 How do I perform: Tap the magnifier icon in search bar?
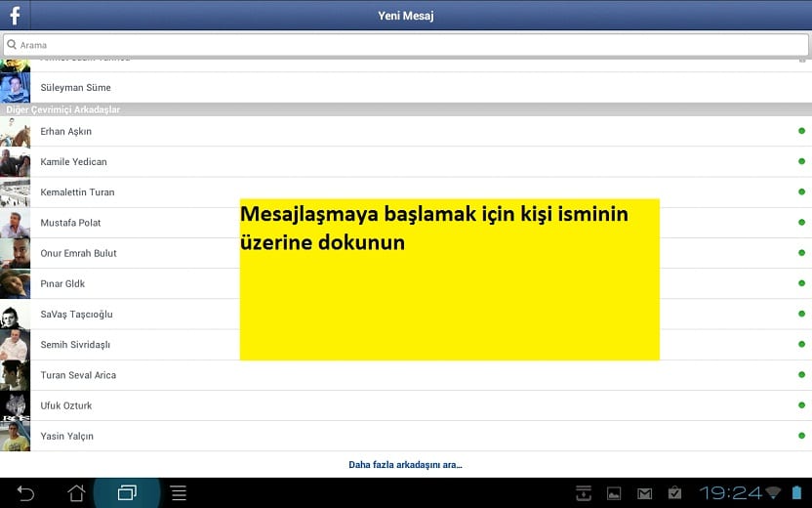coord(12,45)
